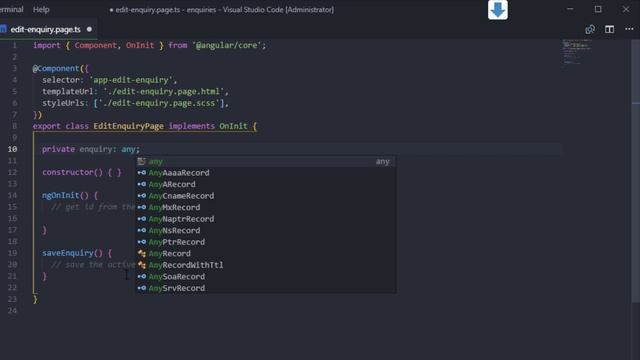Choose AnyARecord from suggestions
The image size is (640, 360).
pyautogui.click(x=266, y=184)
